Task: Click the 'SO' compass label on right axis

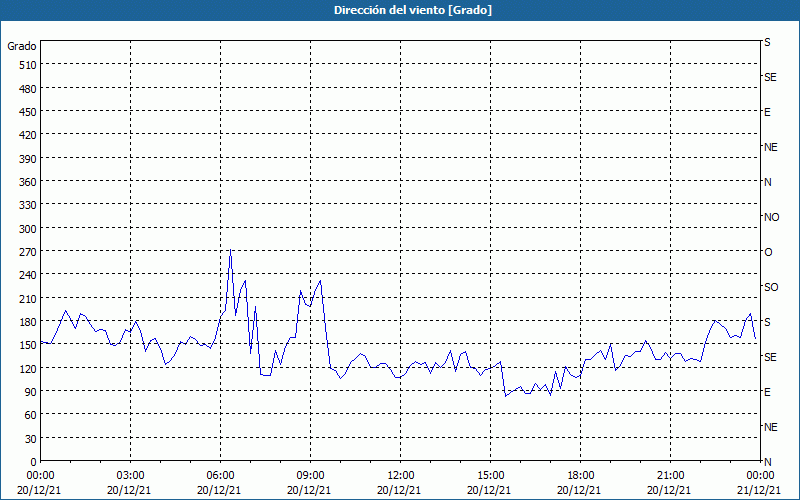Action: click(x=771, y=287)
